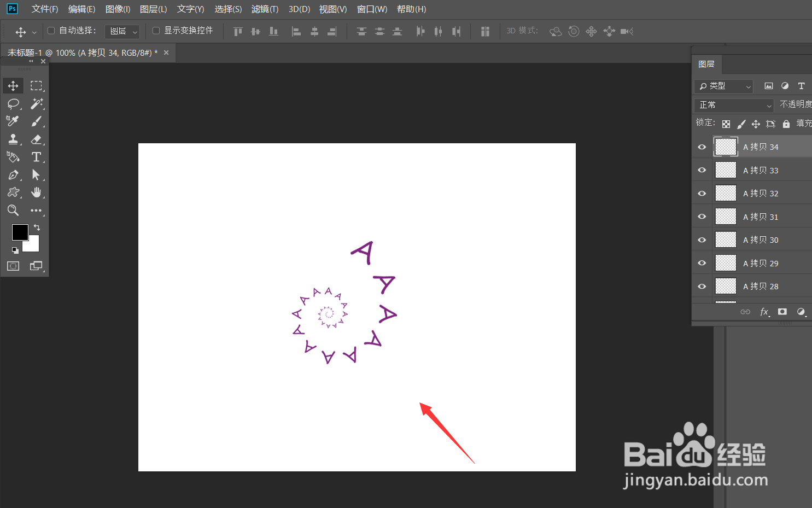Activate the Zoom tool

pyautogui.click(x=13, y=210)
